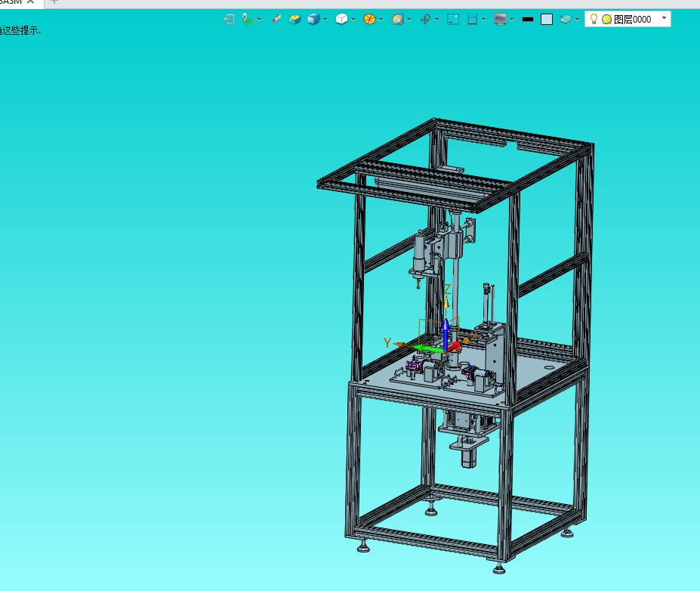
Task: Click the orange Y label on triad
Action: [x=387, y=342]
